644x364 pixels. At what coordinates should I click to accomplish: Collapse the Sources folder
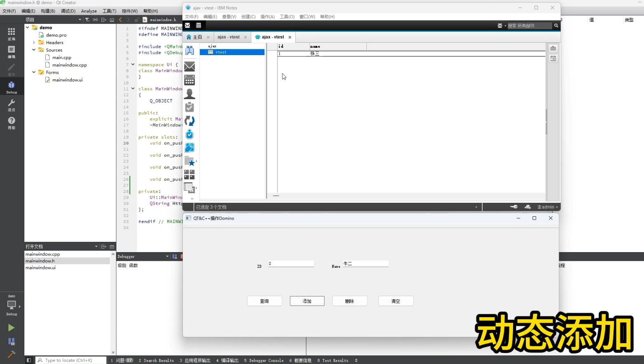(x=34, y=50)
